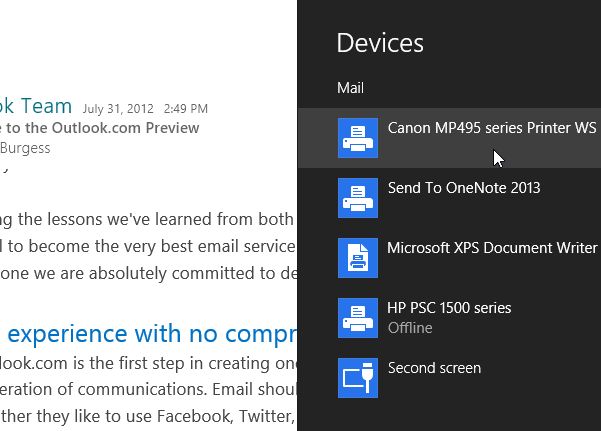This screenshot has width=601, height=431.
Task: Click the 2:49 PM time stamp
Action: (x=185, y=108)
